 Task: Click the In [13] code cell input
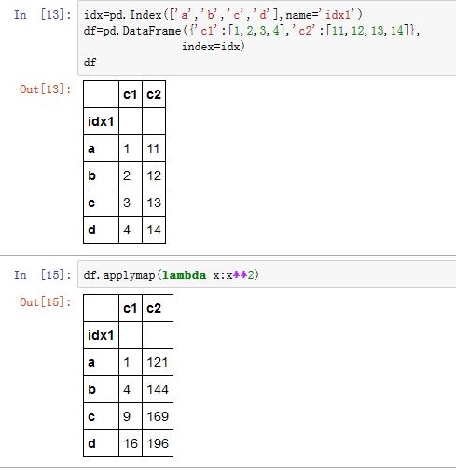click(267, 38)
